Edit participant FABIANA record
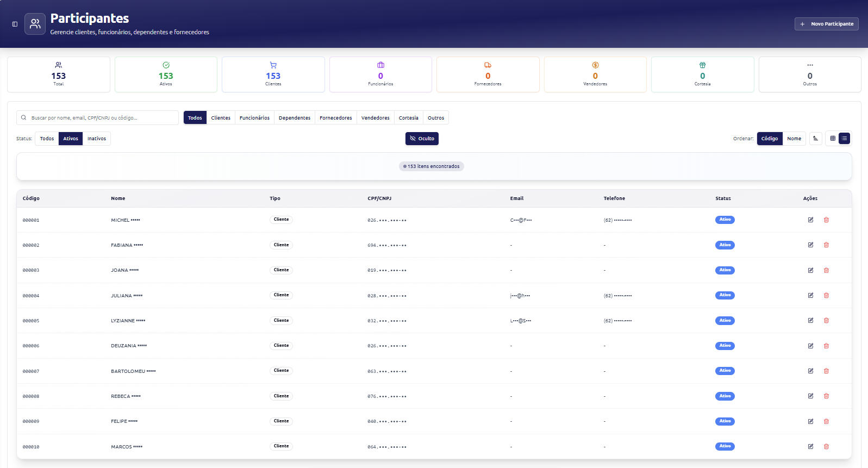 pyautogui.click(x=810, y=245)
